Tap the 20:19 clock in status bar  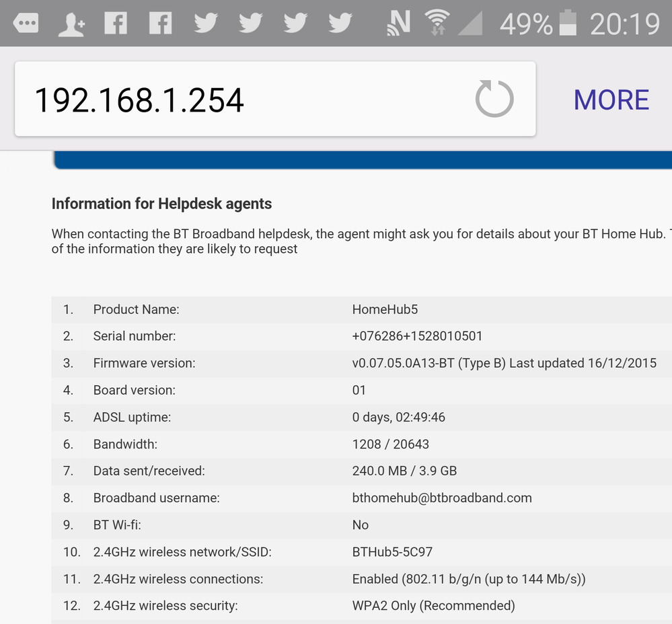tap(624, 24)
